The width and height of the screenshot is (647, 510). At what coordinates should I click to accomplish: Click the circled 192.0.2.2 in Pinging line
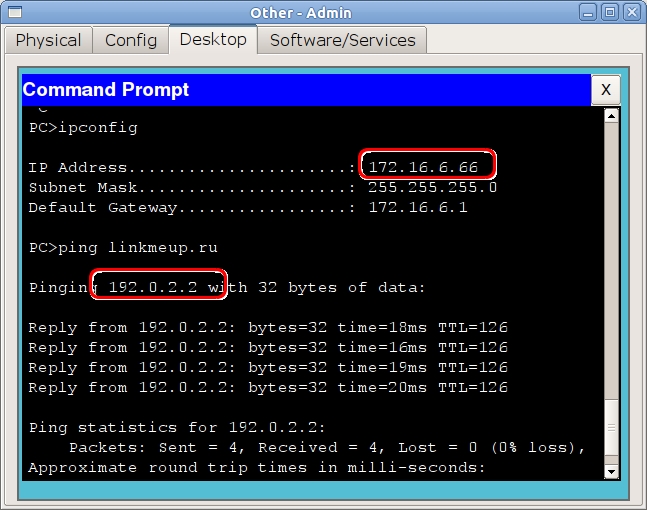(159, 287)
